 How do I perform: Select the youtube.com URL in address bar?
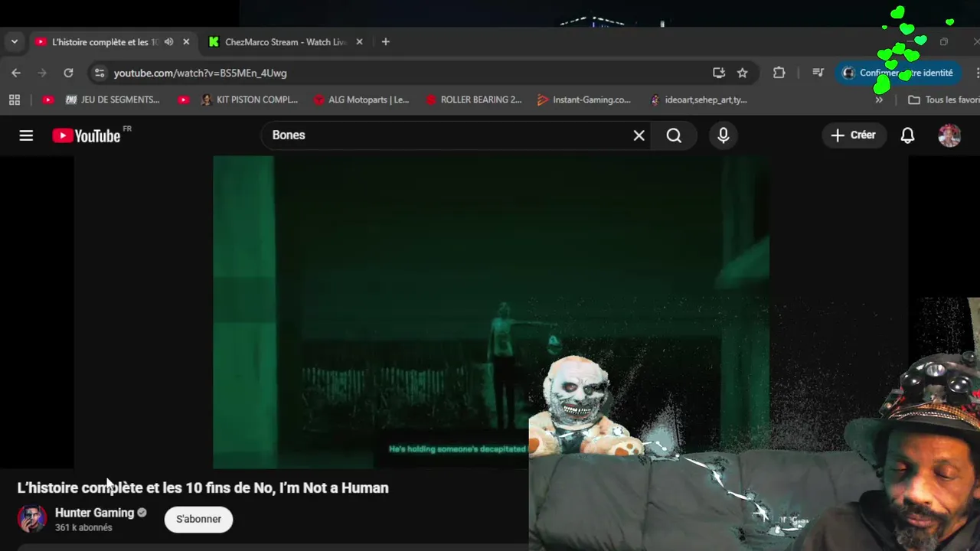[201, 73]
